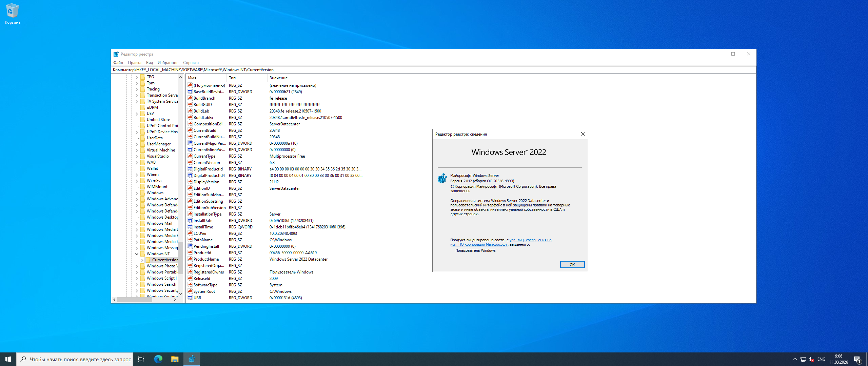Click the Recycle Bin desktop icon
The width and height of the screenshot is (868, 366).
[x=12, y=14]
